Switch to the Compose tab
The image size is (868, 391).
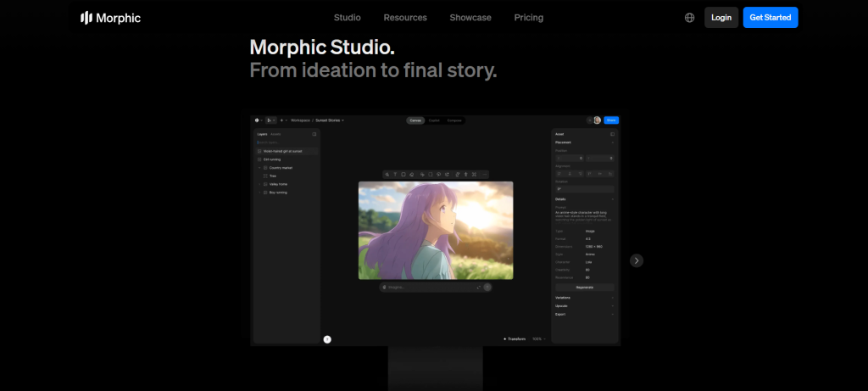click(454, 120)
